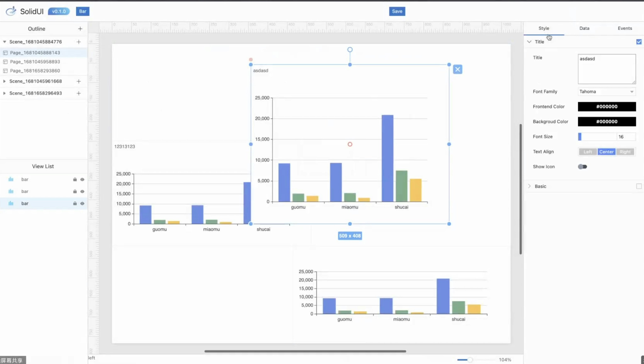Click the SolidUI logo icon

point(11,11)
